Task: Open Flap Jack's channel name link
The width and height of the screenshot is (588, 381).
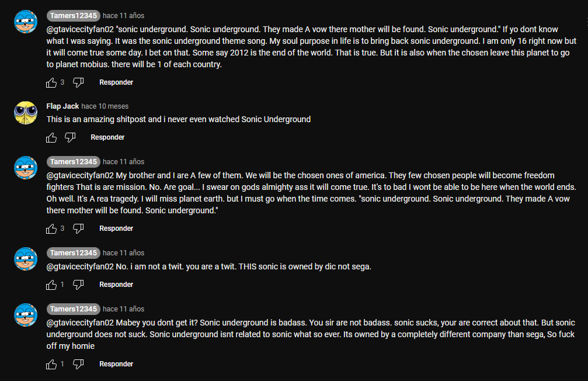Action: click(x=62, y=106)
